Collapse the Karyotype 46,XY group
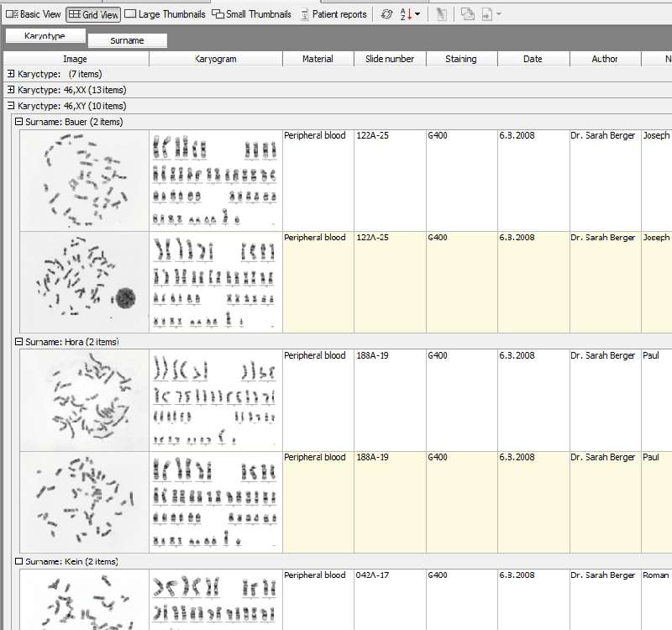 coord(11,106)
